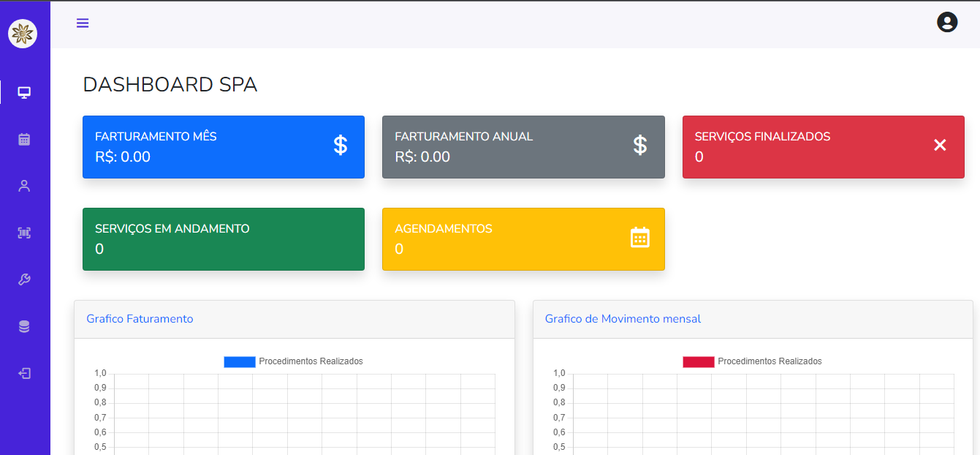Screen dimensions: 980x455
Task: Click Procedimentos Realizados label in Faturamento chart
Action: pyautogui.click(x=311, y=361)
